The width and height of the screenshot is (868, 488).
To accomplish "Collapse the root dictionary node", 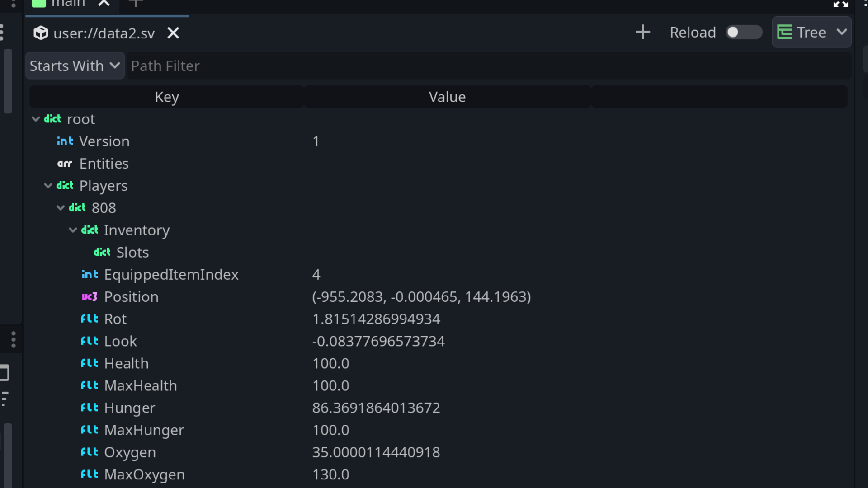I will pos(36,119).
